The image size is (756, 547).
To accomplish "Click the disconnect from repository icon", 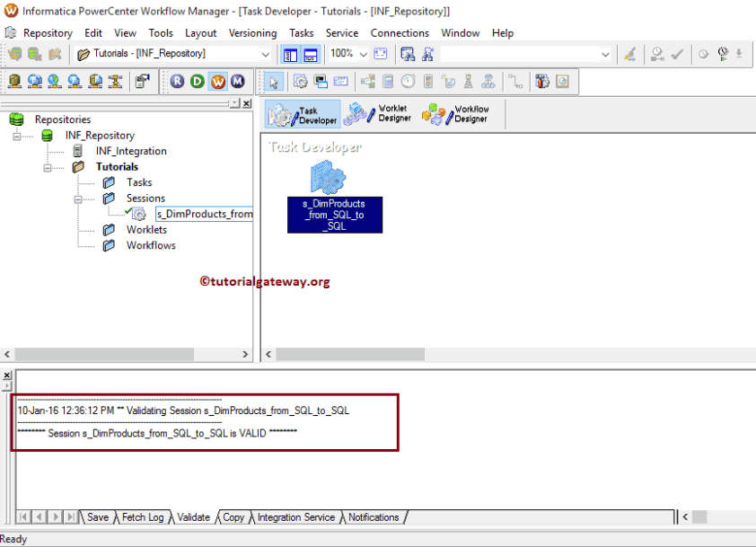I will [35, 54].
